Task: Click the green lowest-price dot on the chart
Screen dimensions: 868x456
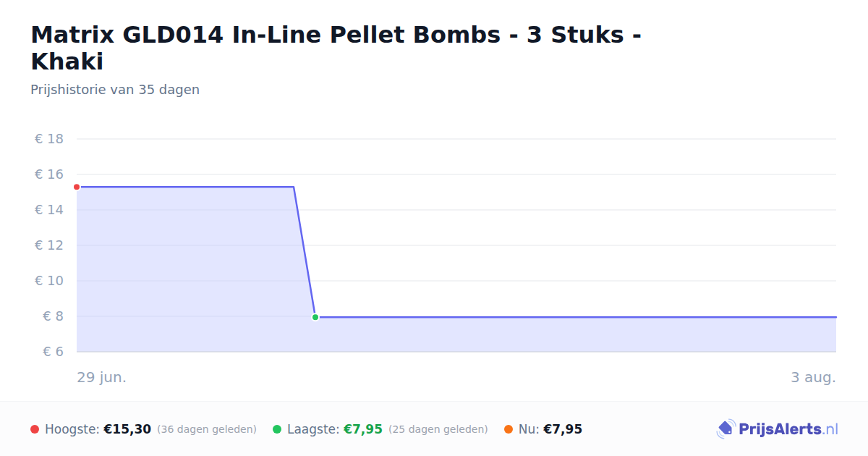Action: 315,317
